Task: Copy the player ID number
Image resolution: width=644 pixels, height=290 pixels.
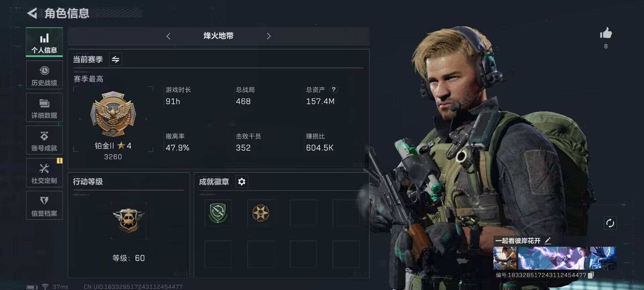Action: pos(591,275)
